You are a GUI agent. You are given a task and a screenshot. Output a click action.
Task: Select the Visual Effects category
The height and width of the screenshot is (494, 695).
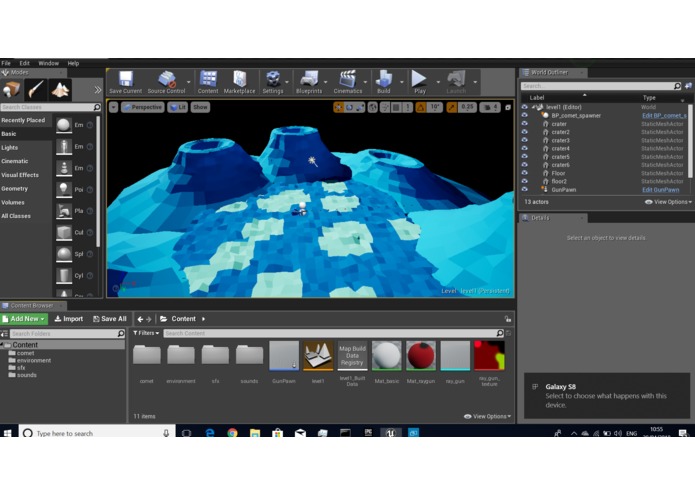(26, 175)
